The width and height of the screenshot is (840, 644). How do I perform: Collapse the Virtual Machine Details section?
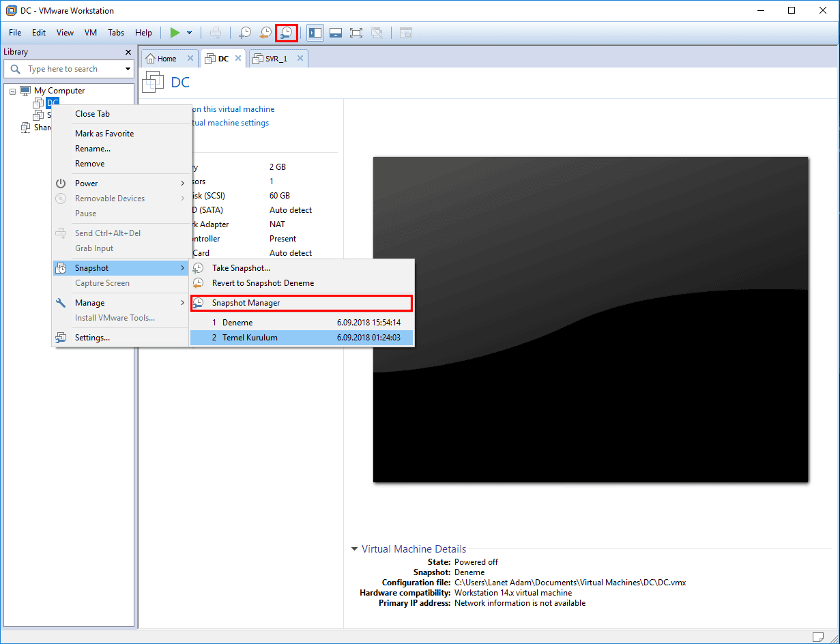point(354,548)
